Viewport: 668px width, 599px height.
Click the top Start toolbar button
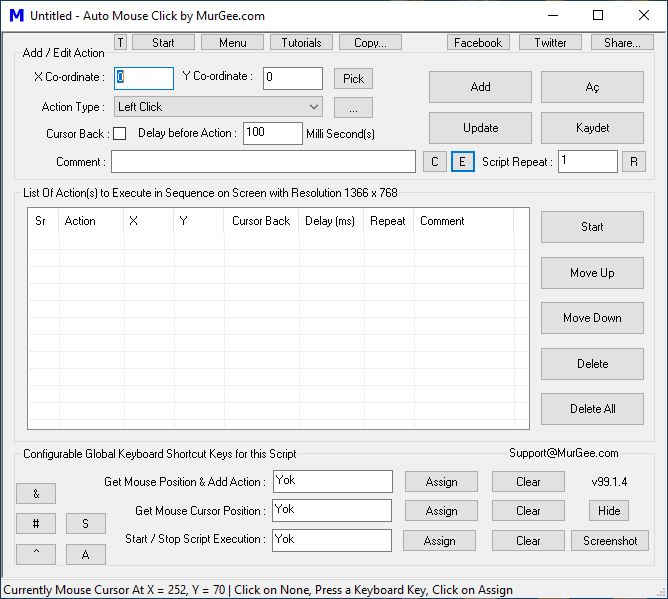click(164, 43)
